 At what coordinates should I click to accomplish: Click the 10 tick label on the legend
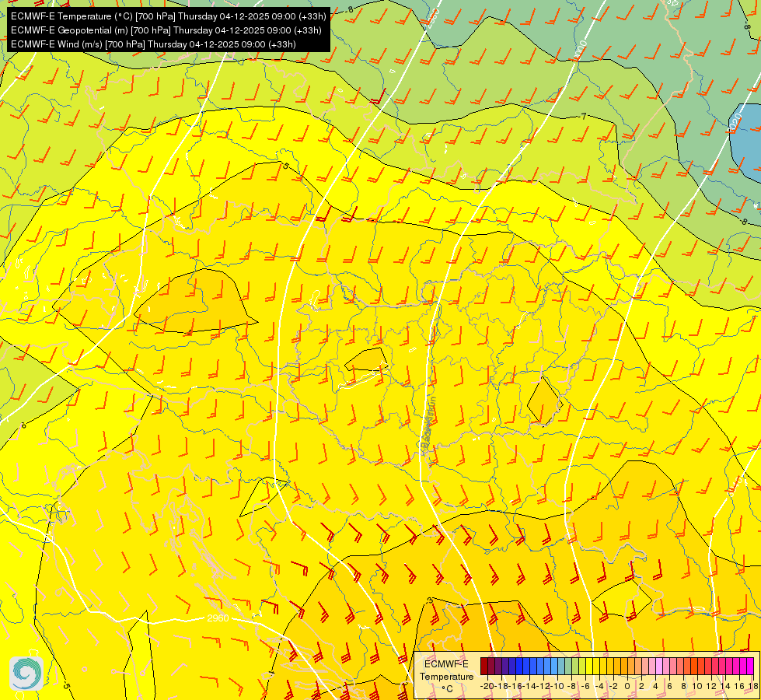[x=697, y=687]
